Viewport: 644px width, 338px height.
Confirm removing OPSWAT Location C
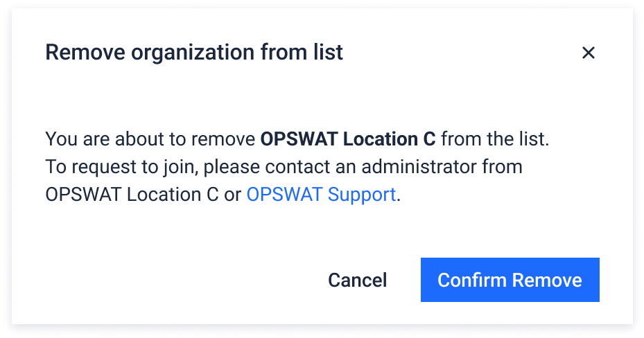510,280
